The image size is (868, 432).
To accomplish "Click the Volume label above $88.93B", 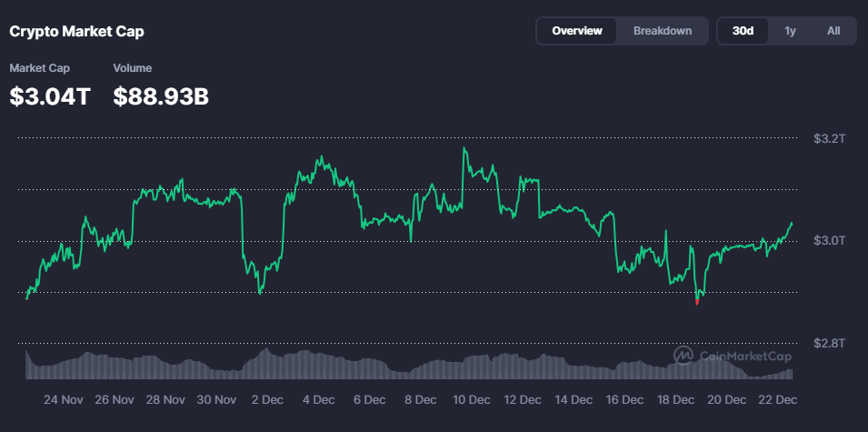I will (132, 68).
